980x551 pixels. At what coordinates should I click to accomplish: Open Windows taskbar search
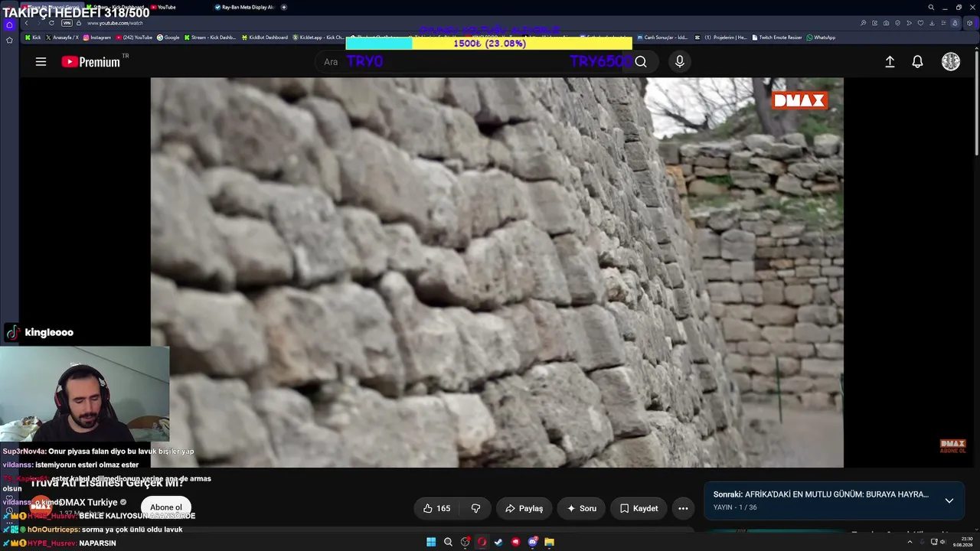(448, 542)
